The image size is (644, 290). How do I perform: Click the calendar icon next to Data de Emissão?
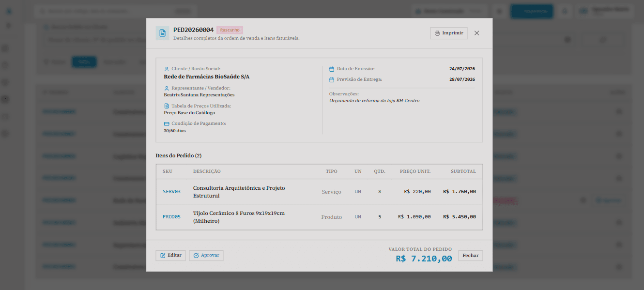(x=332, y=69)
